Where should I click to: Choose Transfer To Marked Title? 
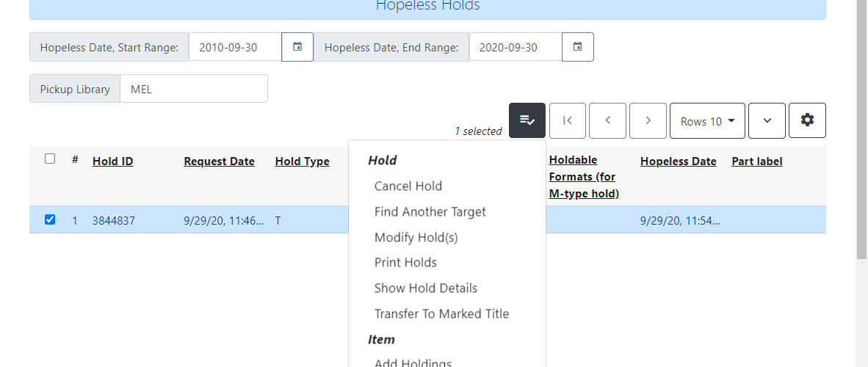coord(442,314)
